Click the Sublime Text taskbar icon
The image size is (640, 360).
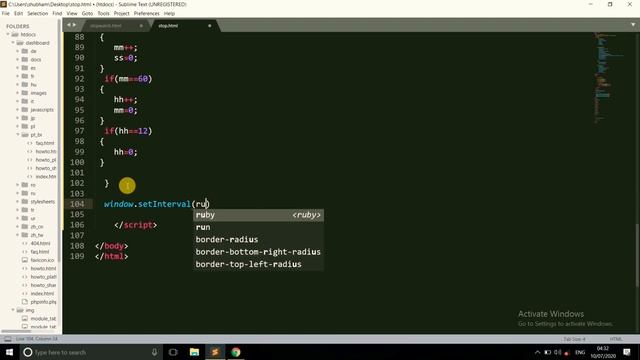(215, 352)
